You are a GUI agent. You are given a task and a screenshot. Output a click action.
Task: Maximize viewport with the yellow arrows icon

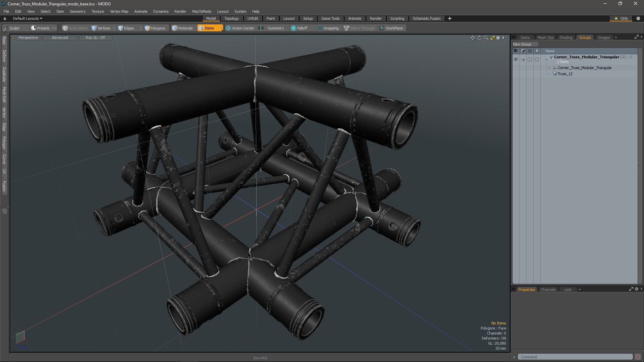[x=492, y=38]
